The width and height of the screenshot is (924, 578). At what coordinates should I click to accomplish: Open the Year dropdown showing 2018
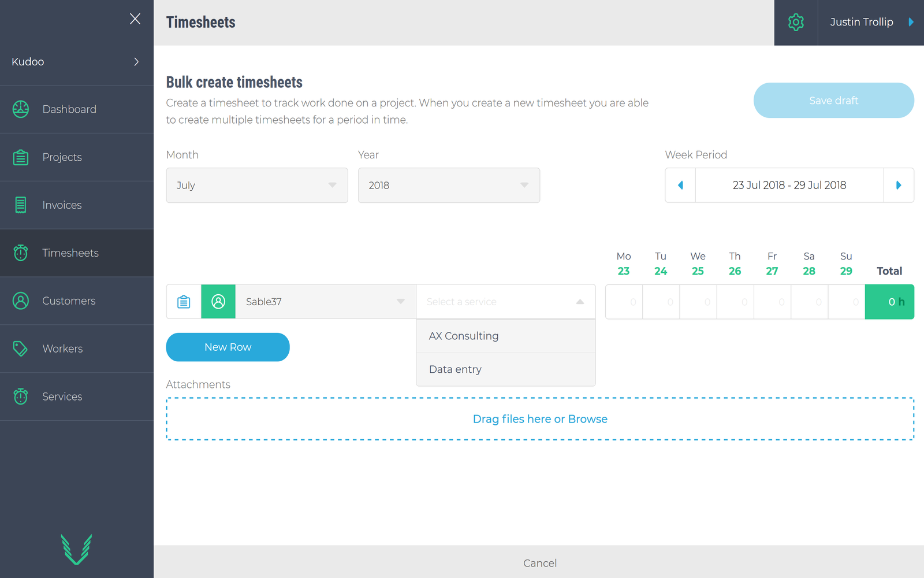click(x=449, y=186)
